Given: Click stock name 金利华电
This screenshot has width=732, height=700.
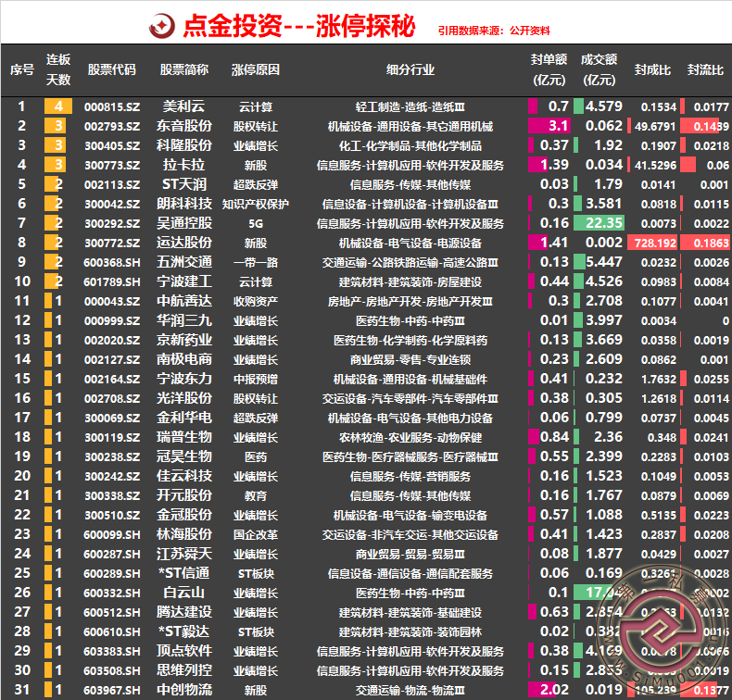Looking at the screenshot, I should pos(184,418).
